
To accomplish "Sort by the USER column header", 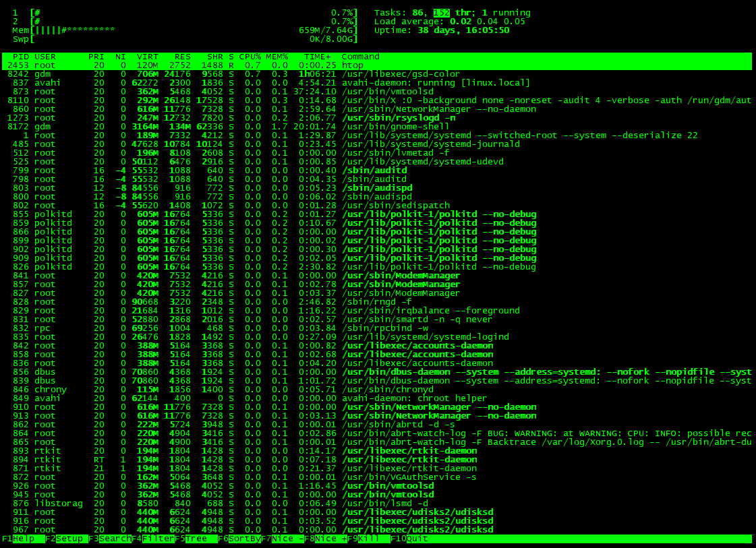I will [45, 57].
